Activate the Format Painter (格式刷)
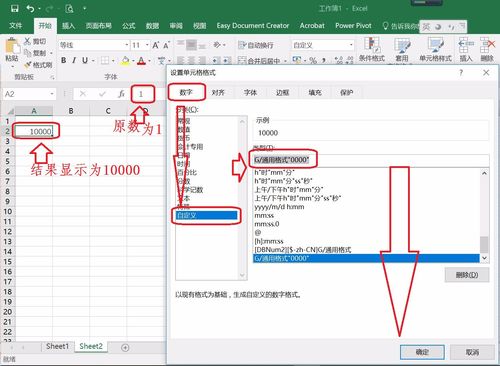This screenshot has height=366, width=500. click(x=38, y=65)
